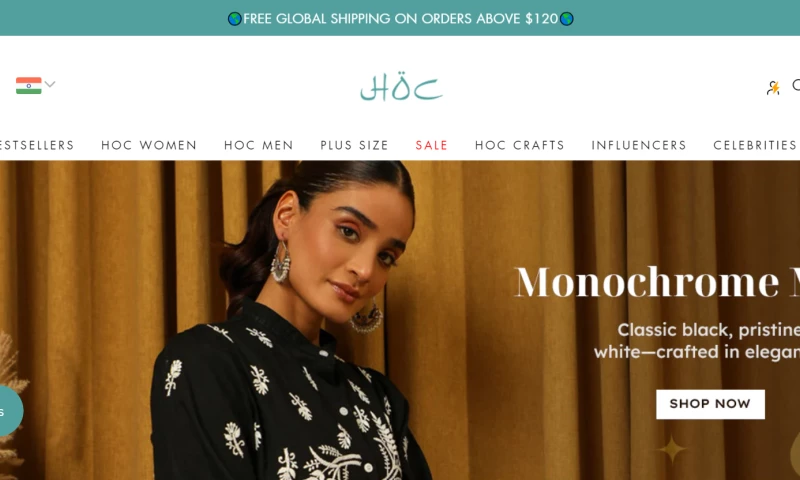Open the teal floating widget at the left edge
This screenshot has height=480, width=800.
click(10, 411)
